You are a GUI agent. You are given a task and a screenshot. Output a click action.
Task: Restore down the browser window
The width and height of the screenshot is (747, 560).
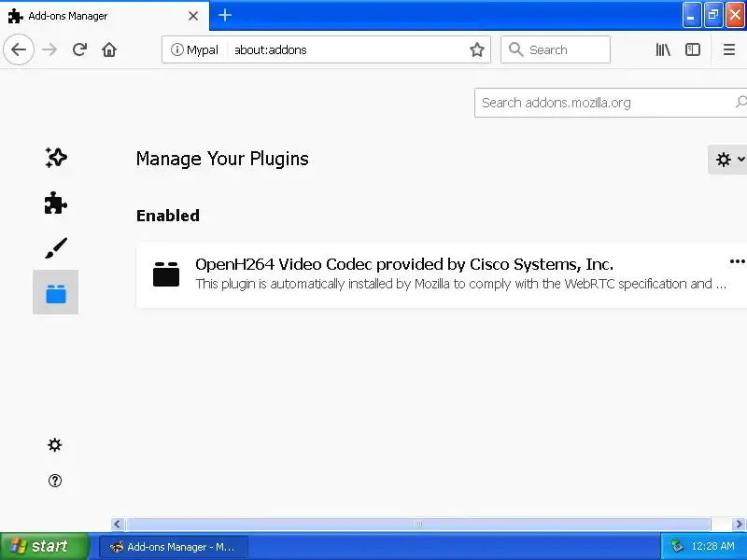[713, 15]
